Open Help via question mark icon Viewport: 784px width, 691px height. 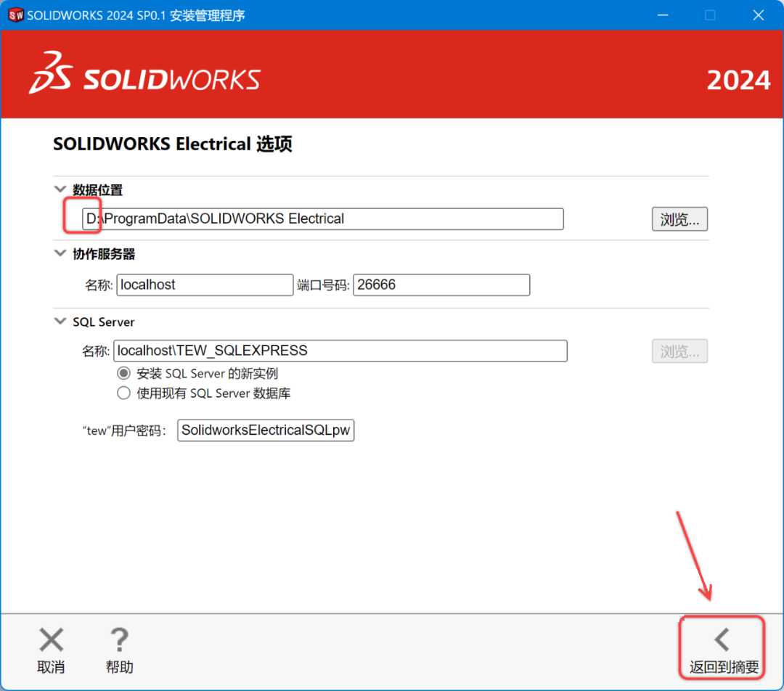click(119, 640)
